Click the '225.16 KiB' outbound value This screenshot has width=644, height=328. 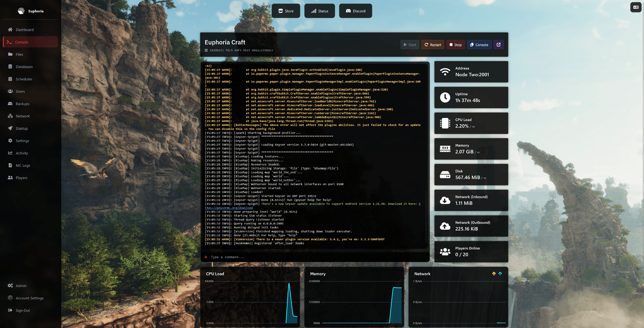(466, 229)
